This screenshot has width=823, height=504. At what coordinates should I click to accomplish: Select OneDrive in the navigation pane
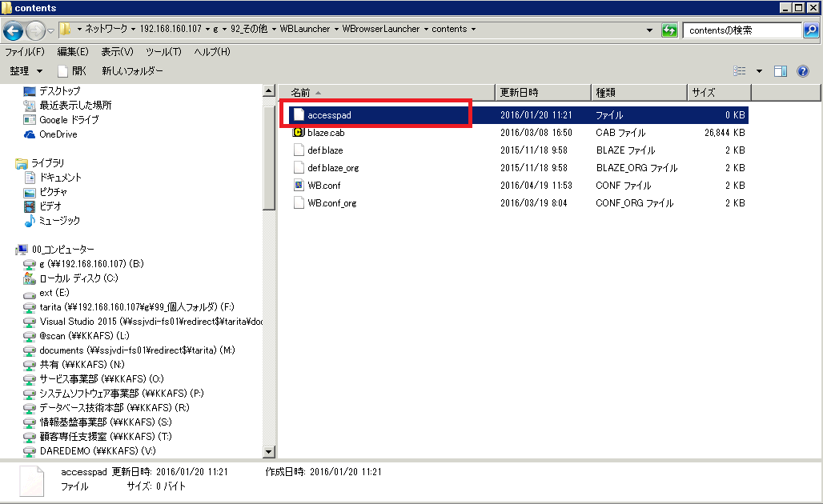click(x=58, y=134)
